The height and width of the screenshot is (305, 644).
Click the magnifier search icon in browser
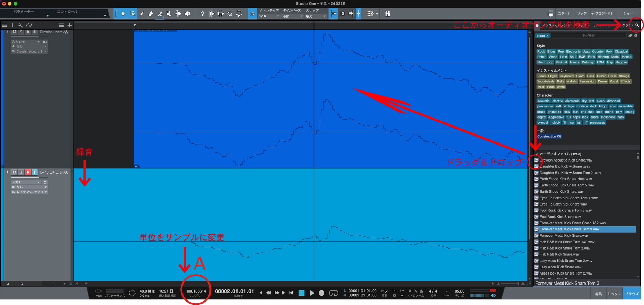pos(637,25)
